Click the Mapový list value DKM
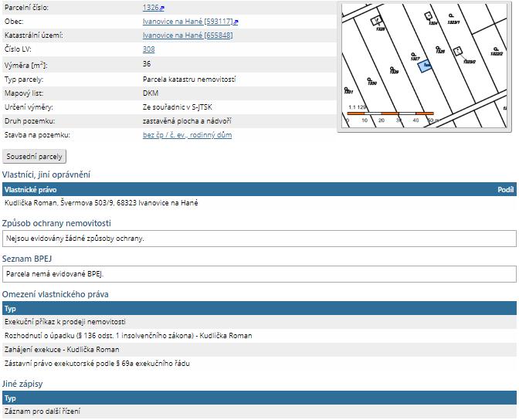The image size is (519, 420). click(151, 93)
